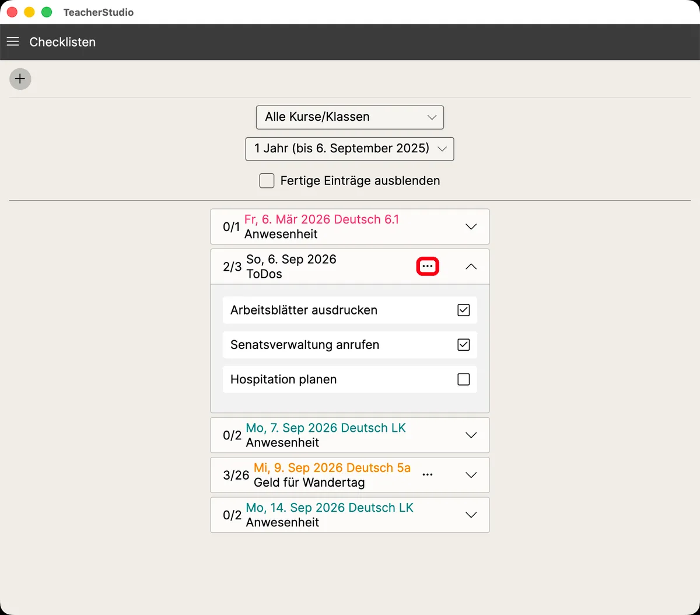Viewport: 700px width, 615px height.
Task: Expand Mo, 14. Sep 2026 Deutsch LK checklist
Action: tap(471, 515)
